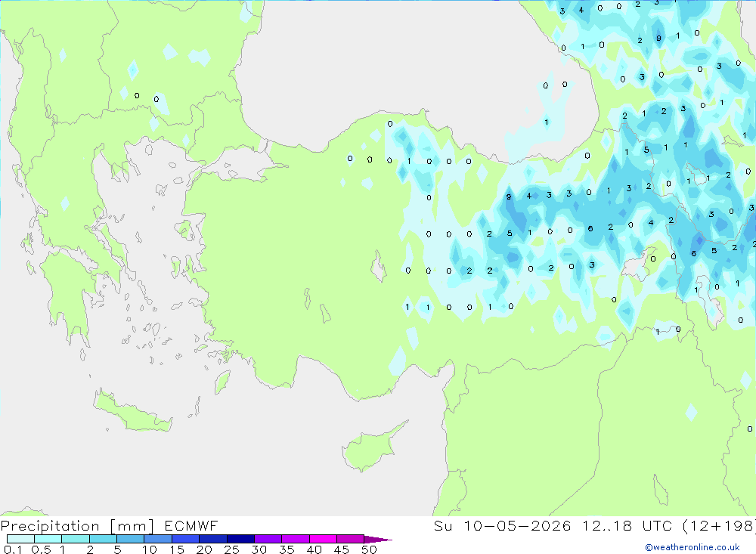This screenshot has height=554, width=756.
Task: Pick the 1–2 mm legend color segment
Action: [x=76, y=539]
